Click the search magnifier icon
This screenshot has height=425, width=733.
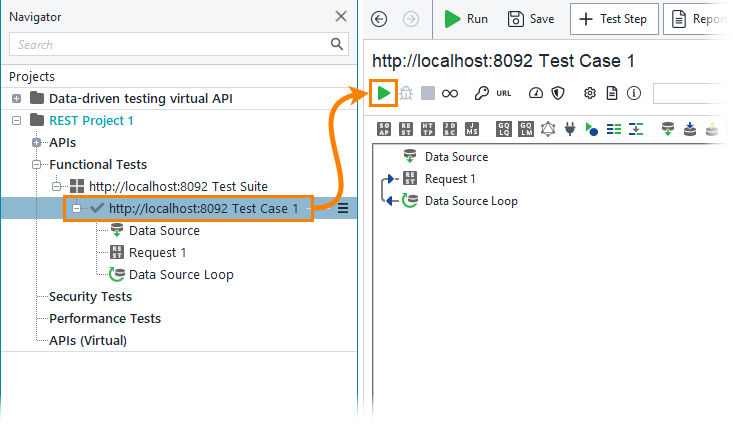tap(337, 44)
